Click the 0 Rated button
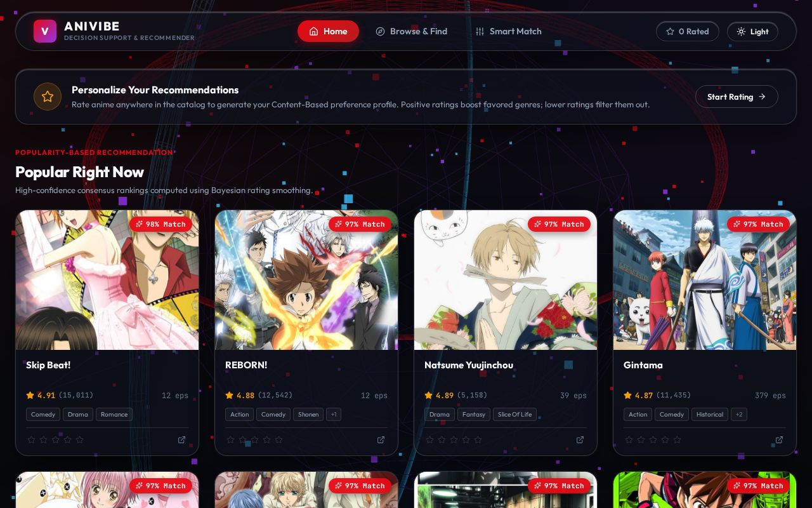The image size is (812, 508). click(x=688, y=31)
